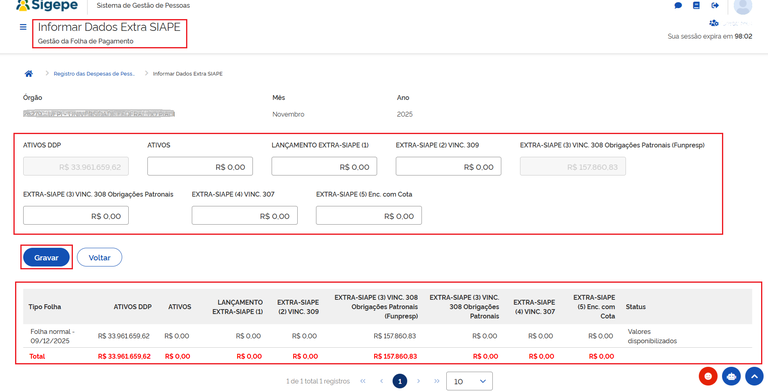Viewport: 768px width, 392px height.
Task: Click the Status column header
Action: click(636, 307)
